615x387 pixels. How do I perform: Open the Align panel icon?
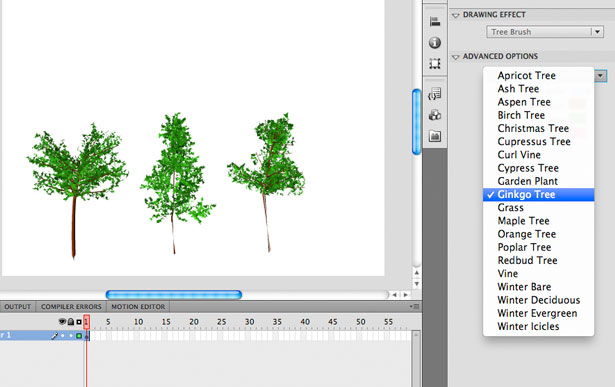[x=435, y=22]
